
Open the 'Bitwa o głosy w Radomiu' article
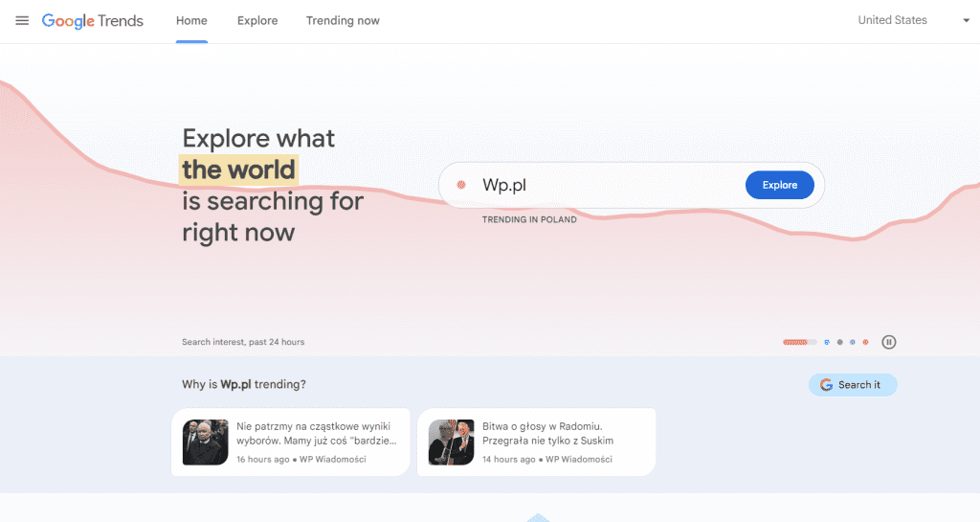tap(536, 442)
